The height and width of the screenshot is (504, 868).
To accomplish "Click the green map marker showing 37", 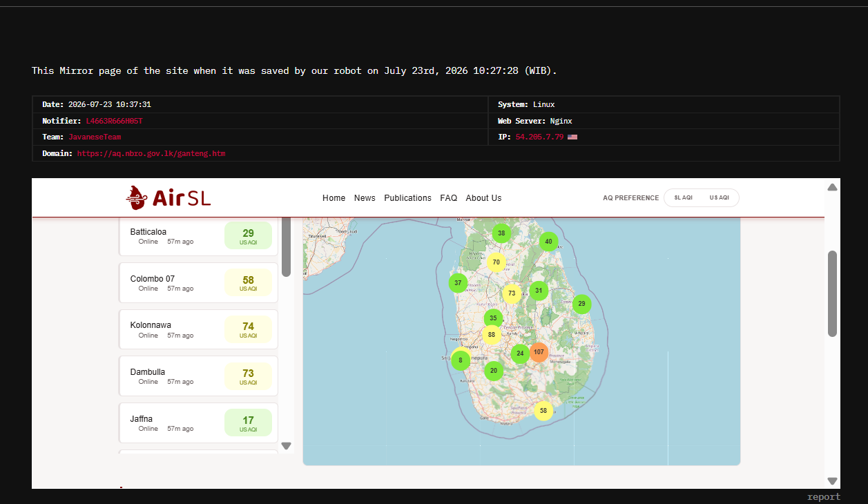I will tap(458, 283).
